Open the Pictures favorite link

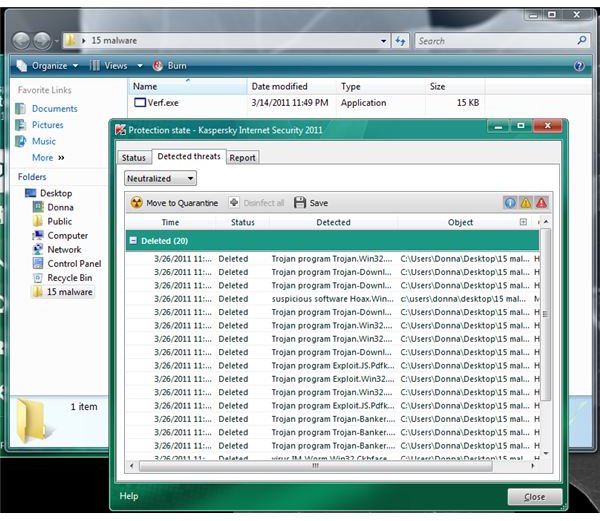(47, 125)
